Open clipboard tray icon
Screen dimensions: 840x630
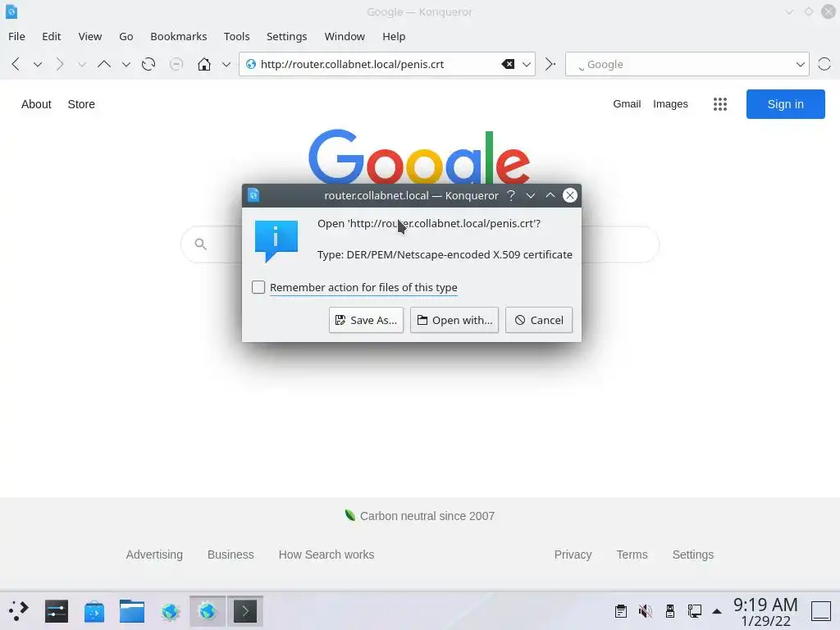pyautogui.click(x=621, y=611)
